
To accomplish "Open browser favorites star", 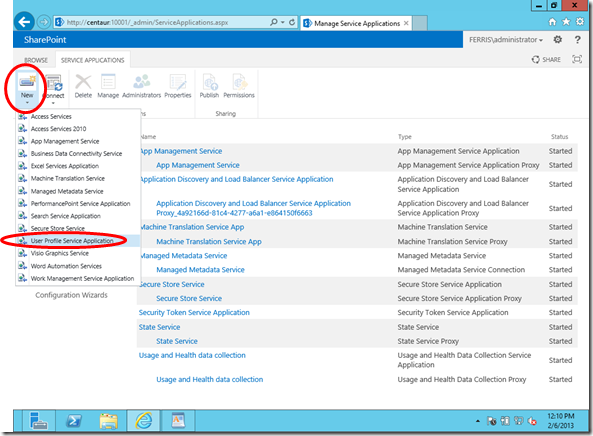I will (566, 22).
